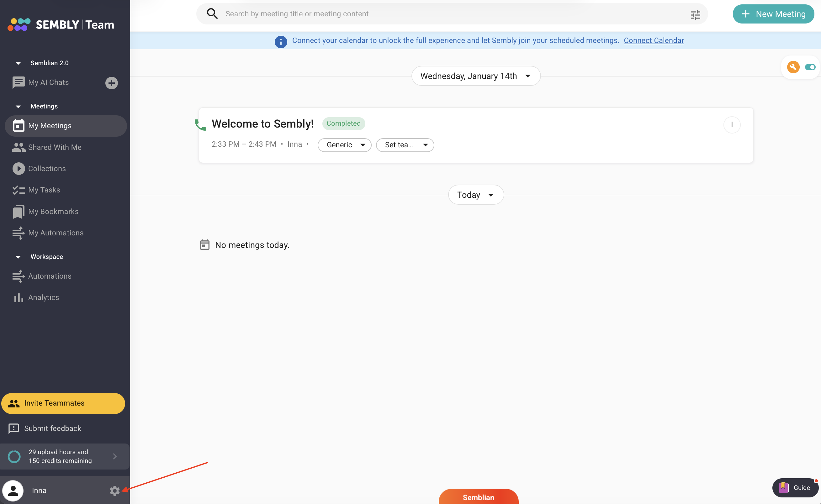The image size is (821, 504).
Task: Start a new AI chat with the plus icon
Action: tap(111, 83)
